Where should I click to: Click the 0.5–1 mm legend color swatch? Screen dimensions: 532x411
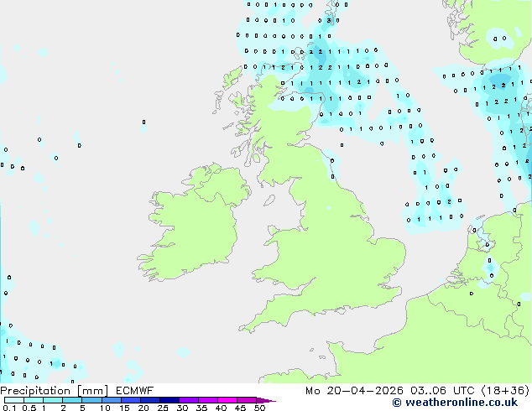pos(34,400)
